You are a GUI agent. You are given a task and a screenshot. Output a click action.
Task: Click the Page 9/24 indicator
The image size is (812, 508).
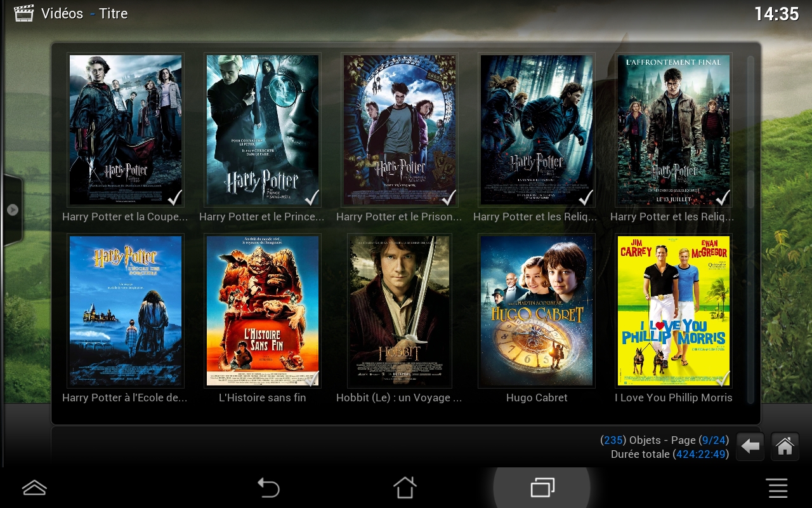[700, 440]
